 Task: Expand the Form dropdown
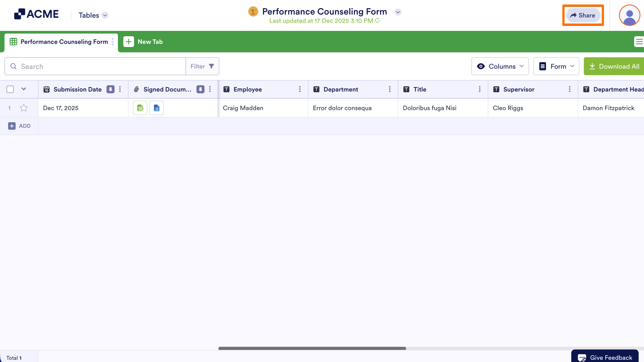pos(556,66)
